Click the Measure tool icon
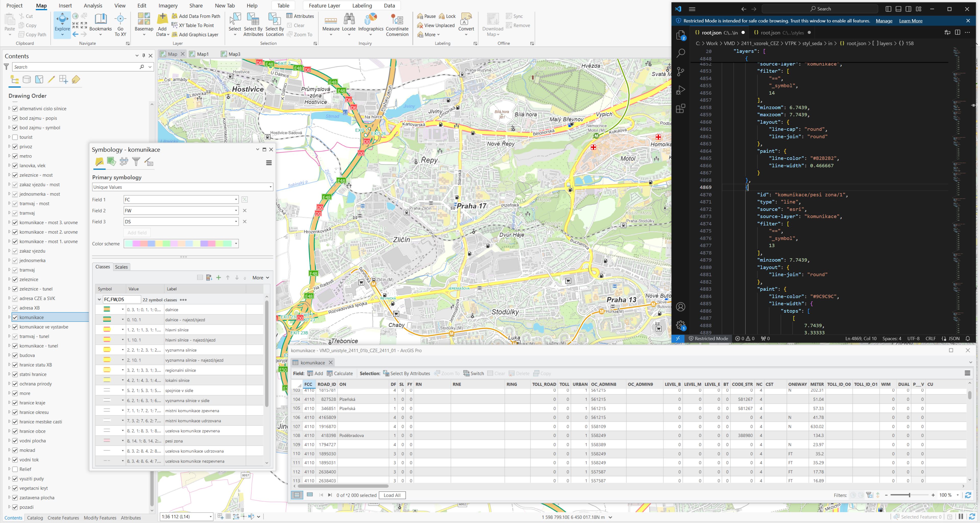The image size is (980, 523). (x=330, y=20)
